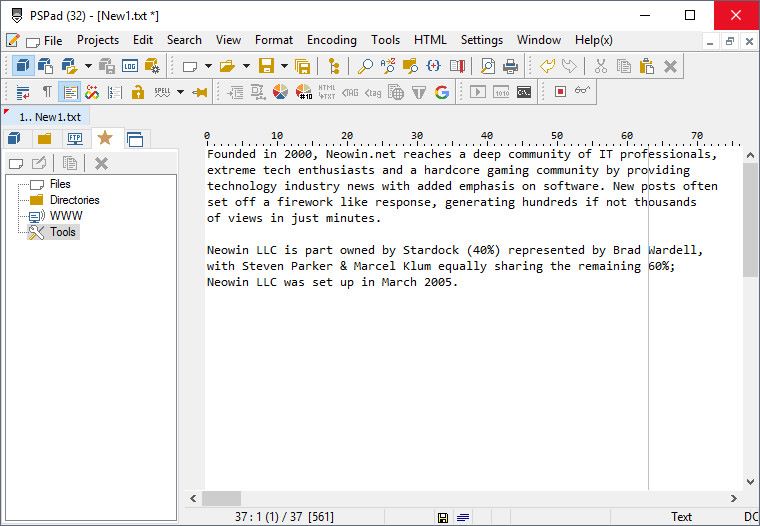Open the Format menu

[x=274, y=40]
